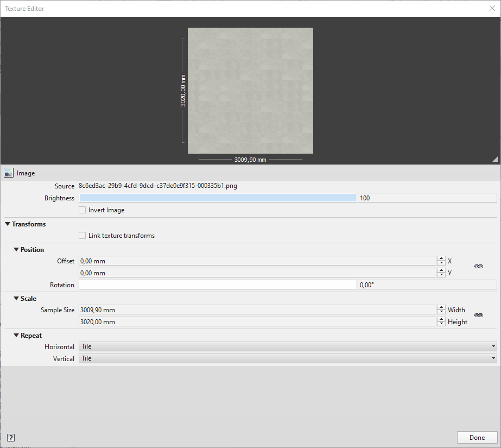Click the Brightness slider bar
The image size is (501, 448).
[x=217, y=198]
